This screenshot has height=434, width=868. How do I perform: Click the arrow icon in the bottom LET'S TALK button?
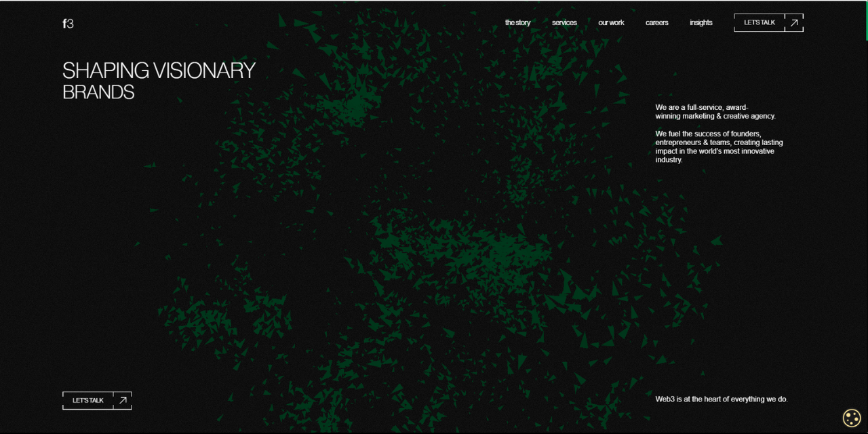click(x=122, y=400)
